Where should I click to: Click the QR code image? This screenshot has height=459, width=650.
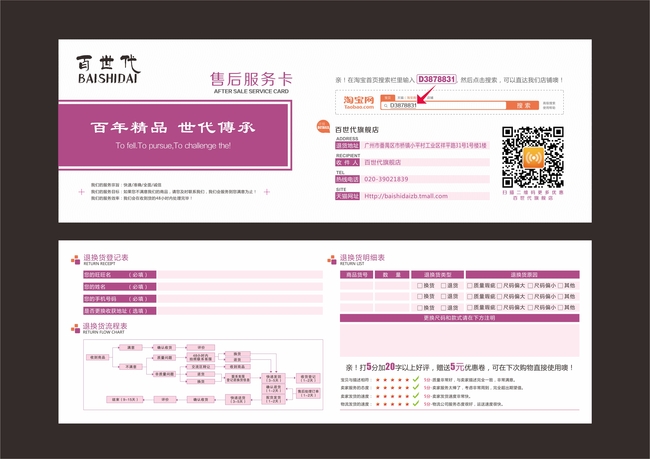(533, 157)
